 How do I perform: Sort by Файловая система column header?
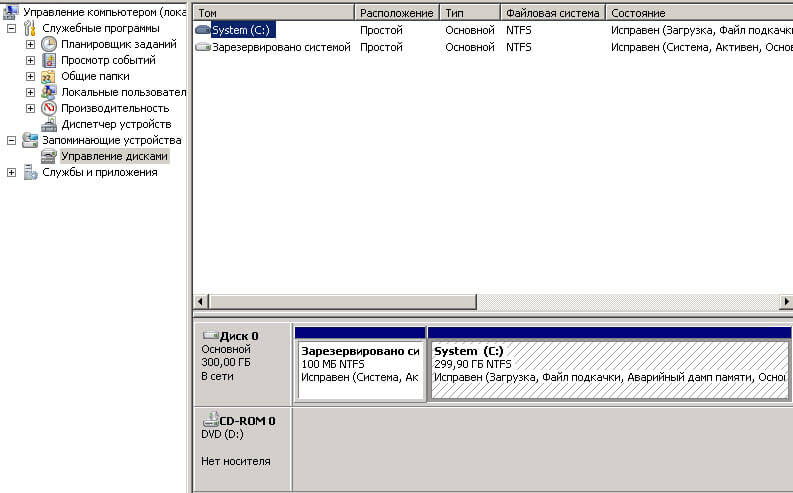(x=553, y=13)
